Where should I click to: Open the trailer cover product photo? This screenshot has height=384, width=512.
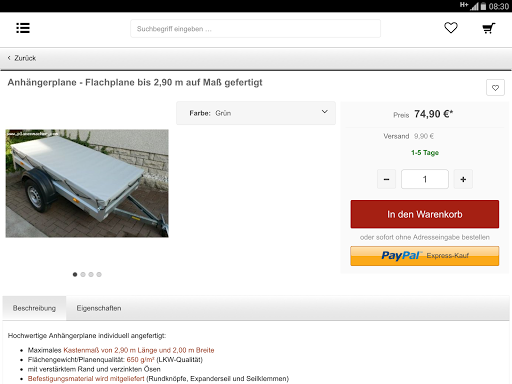[87, 183]
